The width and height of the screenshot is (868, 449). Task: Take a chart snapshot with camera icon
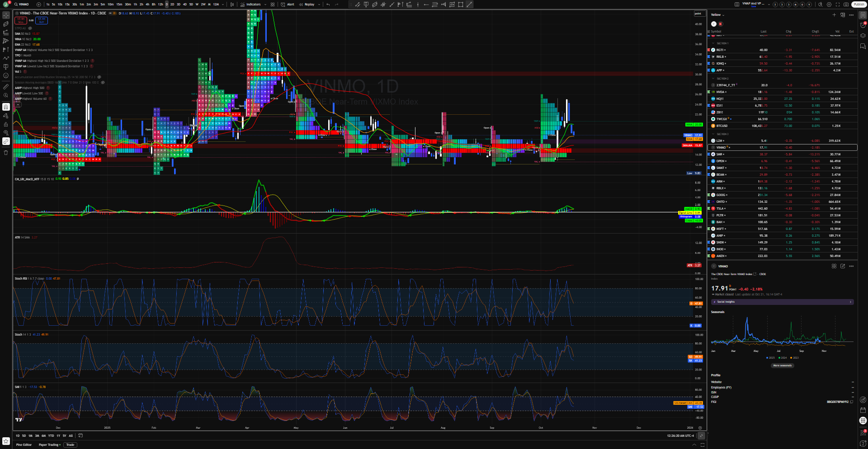[846, 5]
